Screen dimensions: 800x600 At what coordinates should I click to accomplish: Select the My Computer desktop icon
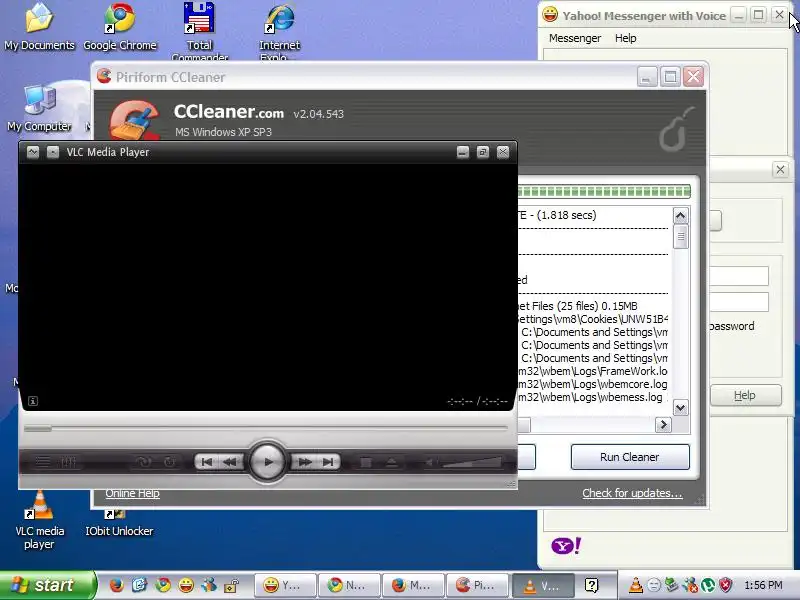click(39, 108)
